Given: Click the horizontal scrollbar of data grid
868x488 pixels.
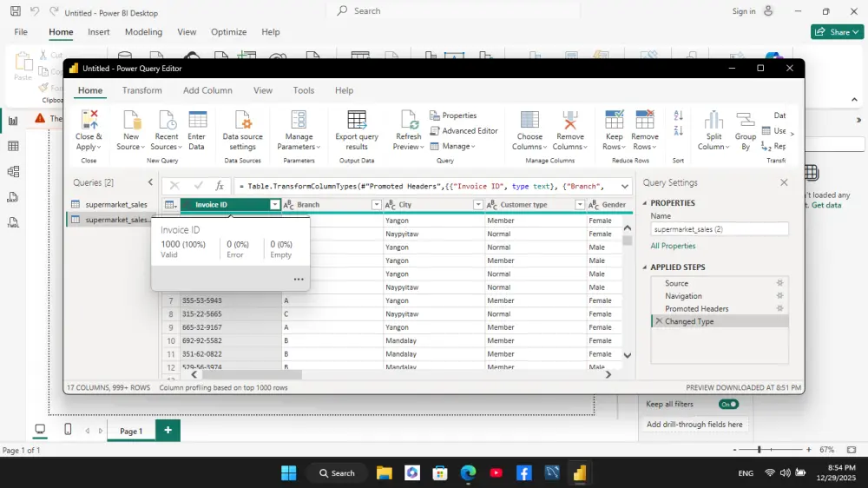Looking at the screenshot, I should click(252, 375).
